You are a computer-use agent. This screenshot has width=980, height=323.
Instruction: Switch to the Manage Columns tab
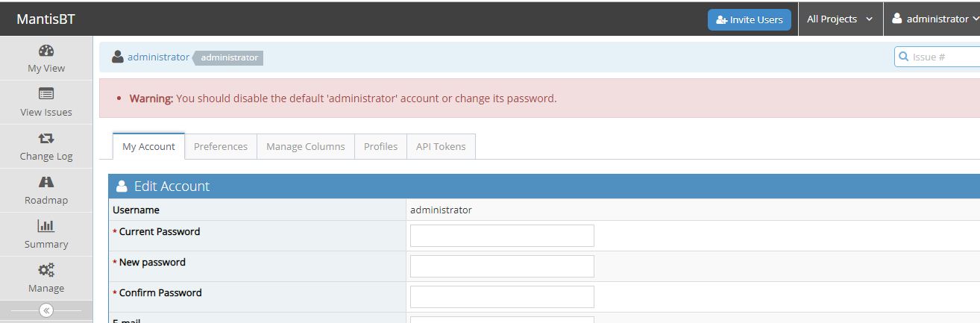click(x=306, y=146)
